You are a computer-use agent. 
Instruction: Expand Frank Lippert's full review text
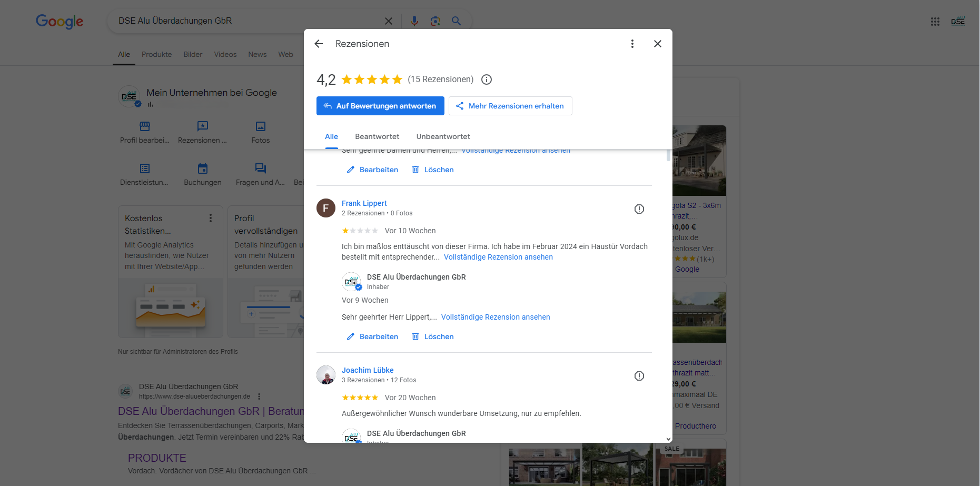tap(498, 257)
